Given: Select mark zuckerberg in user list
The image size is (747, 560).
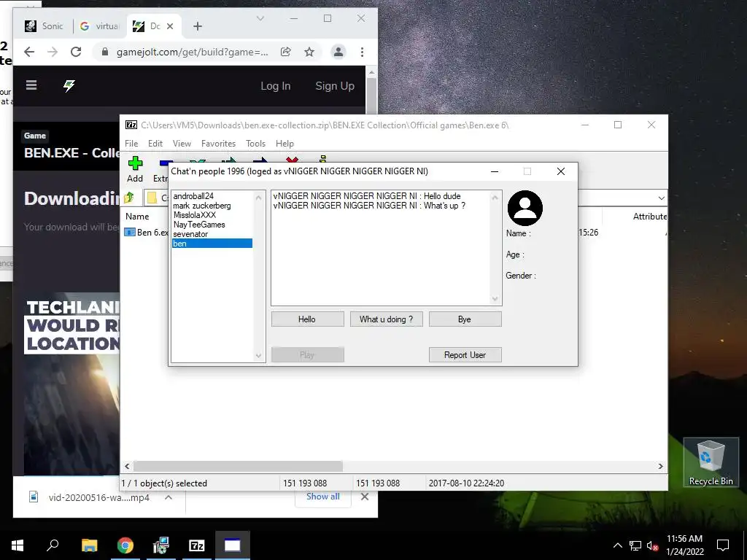Looking at the screenshot, I should coord(212,205).
